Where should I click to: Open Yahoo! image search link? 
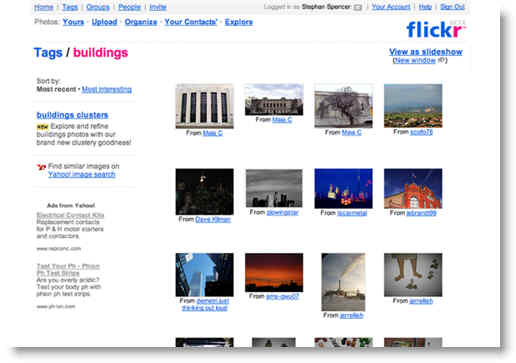(82, 174)
